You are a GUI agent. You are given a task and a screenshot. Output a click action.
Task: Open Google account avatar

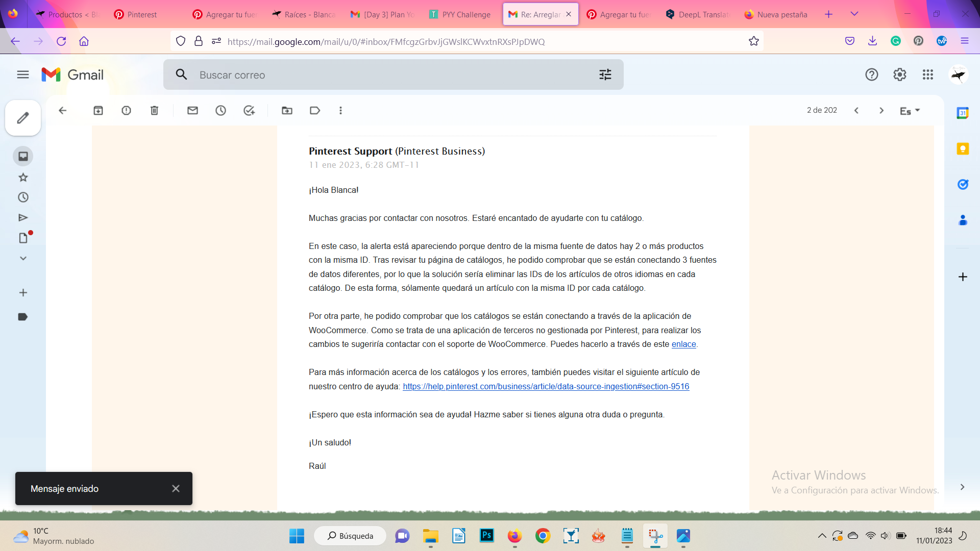pos(959,75)
